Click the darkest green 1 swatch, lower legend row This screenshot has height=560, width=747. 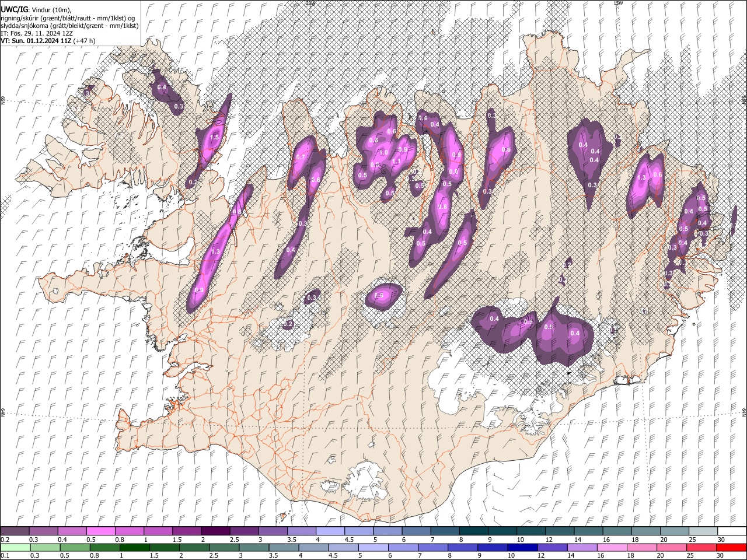click(x=135, y=548)
